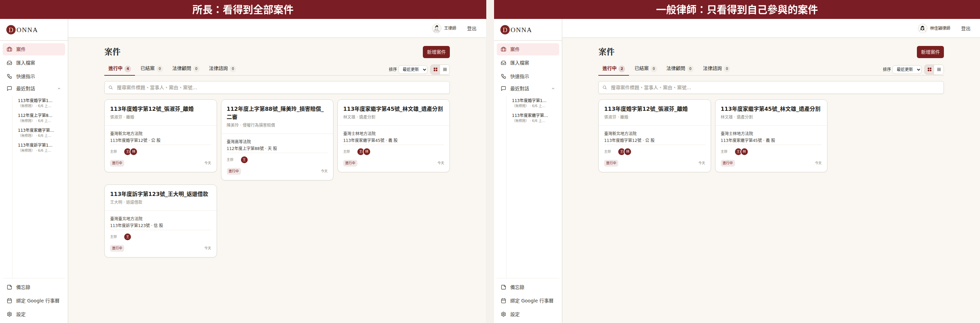This screenshot has height=323, width=980.
Task: Click the 設定 gear icon in right 一般律師 sidebar
Action: click(x=503, y=314)
